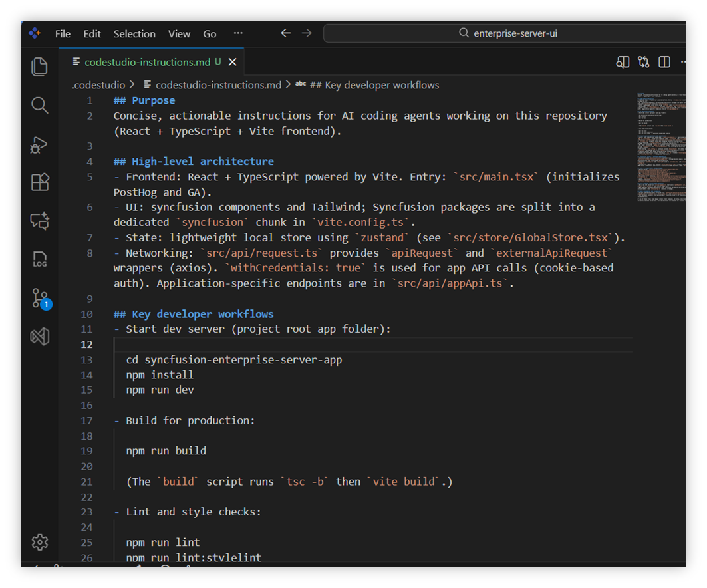Open the Go menu
707x588 pixels.
(210, 33)
